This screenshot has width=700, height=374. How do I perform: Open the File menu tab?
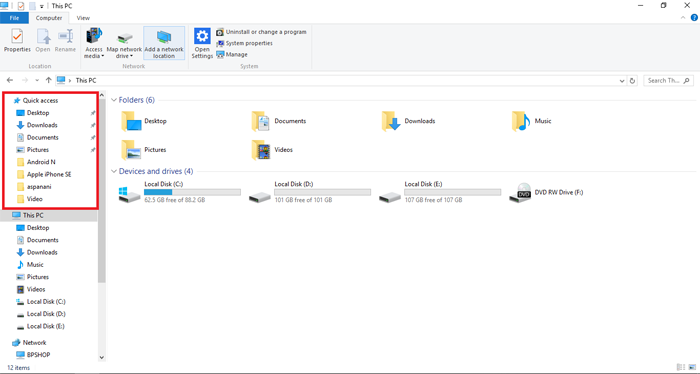point(14,18)
